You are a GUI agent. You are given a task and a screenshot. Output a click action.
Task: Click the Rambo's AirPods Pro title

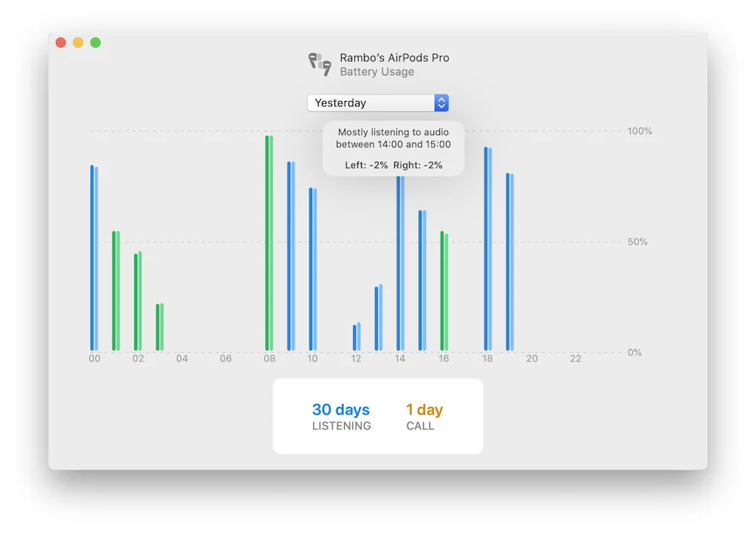pos(394,58)
